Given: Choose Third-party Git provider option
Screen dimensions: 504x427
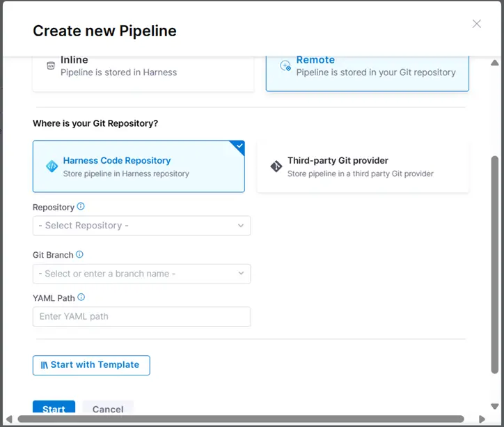Looking at the screenshot, I should pos(363,167).
